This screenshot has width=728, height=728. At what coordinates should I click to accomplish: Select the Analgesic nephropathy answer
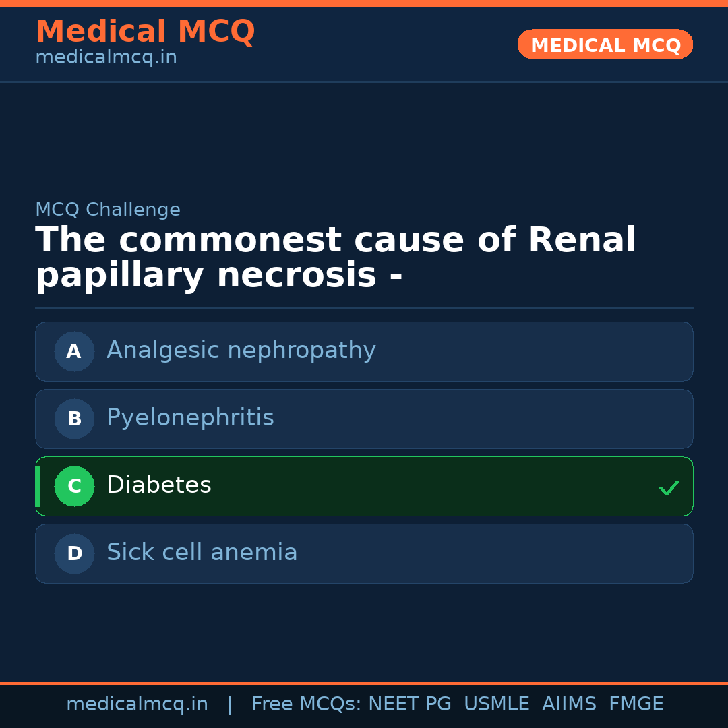(x=241, y=351)
